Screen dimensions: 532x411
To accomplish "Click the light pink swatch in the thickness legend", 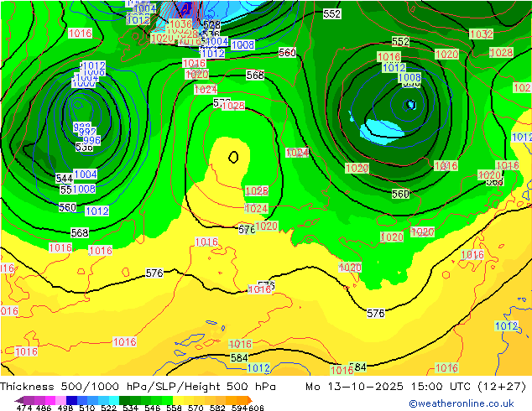I will click(60, 400).
